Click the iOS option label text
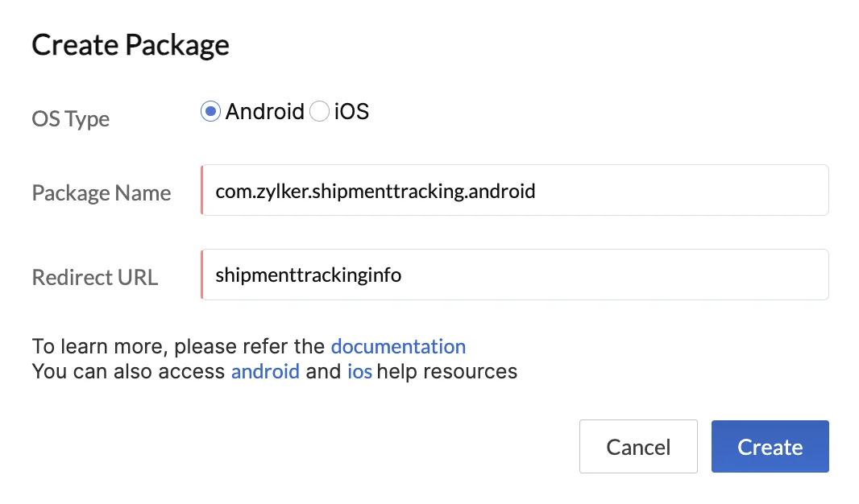The height and width of the screenshot is (504, 859). click(x=351, y=112)
